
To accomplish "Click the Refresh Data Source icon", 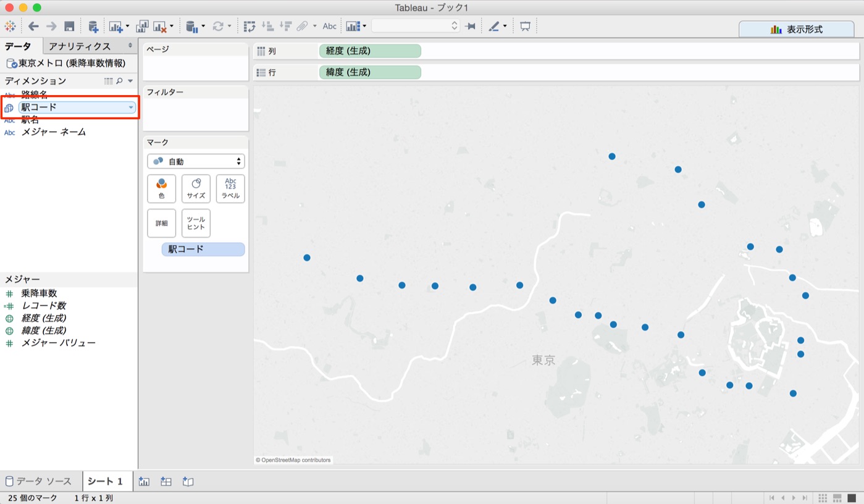I will click(x=219, y=26).
